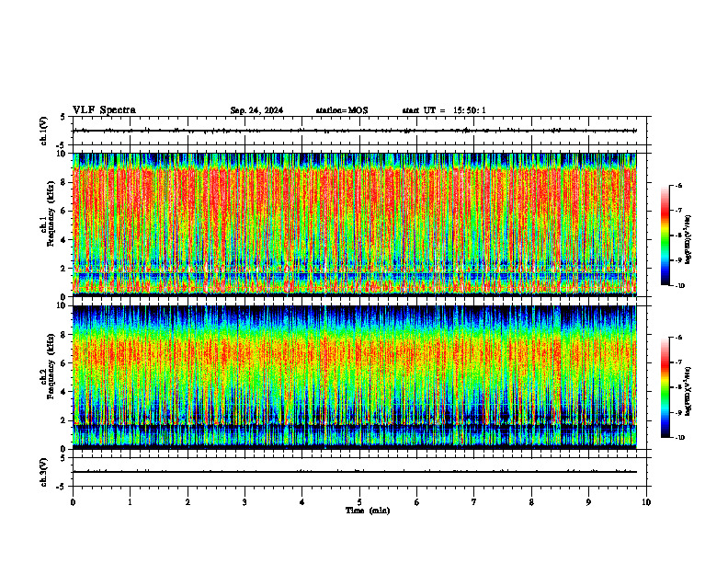Click the log(PSD) label beside ch.1 colorbar
The height and width of the screenshot is (563, 728).
click(688, 240)
